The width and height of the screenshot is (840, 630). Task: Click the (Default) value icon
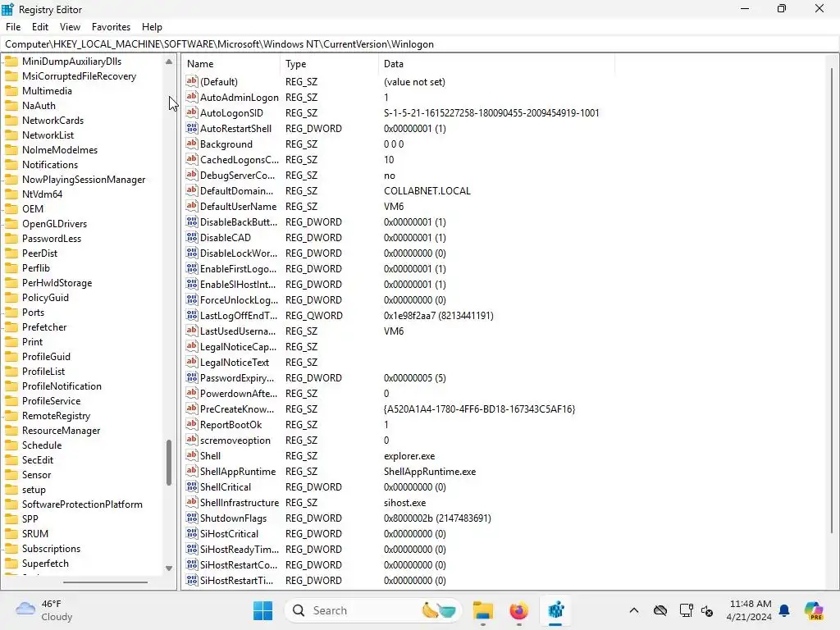pos(192,81)
